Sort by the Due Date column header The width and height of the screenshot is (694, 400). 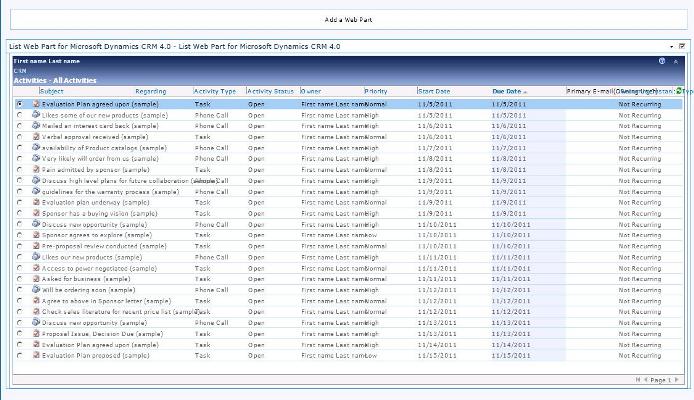click(506, 91)
